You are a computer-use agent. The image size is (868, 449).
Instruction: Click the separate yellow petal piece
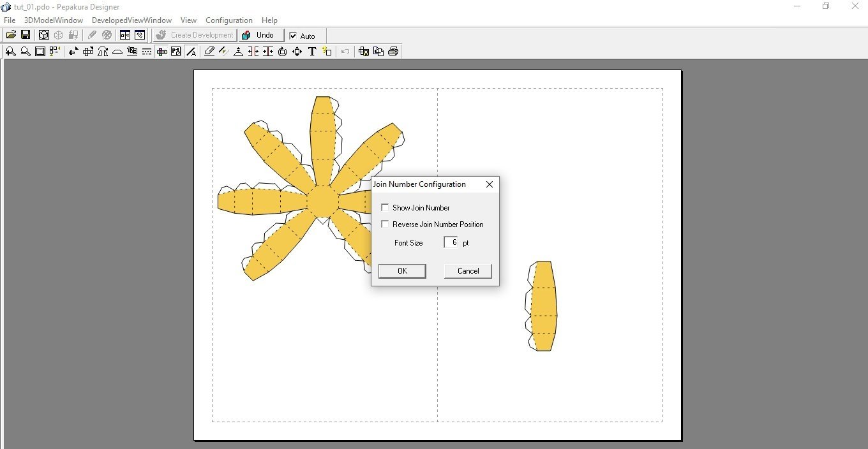point(542,306)
